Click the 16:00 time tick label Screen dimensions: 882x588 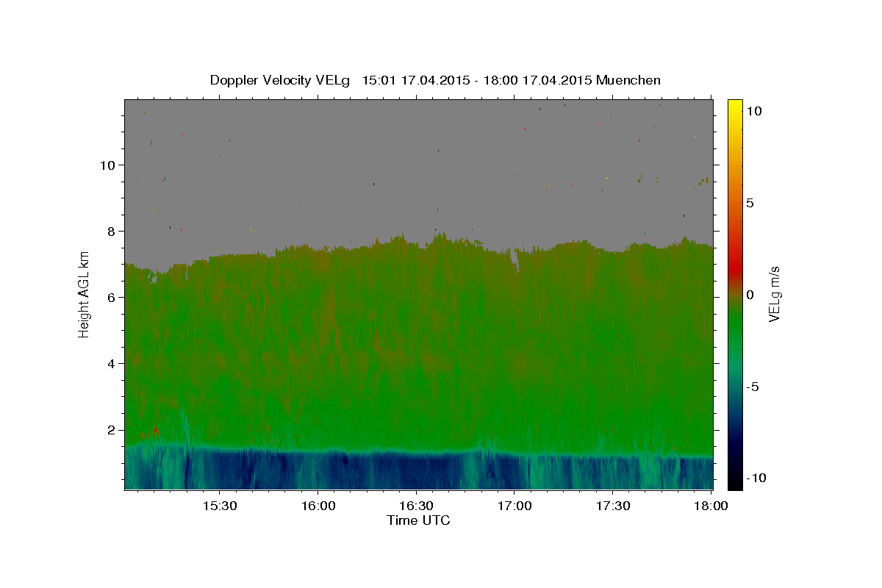(x=318, y=506)
